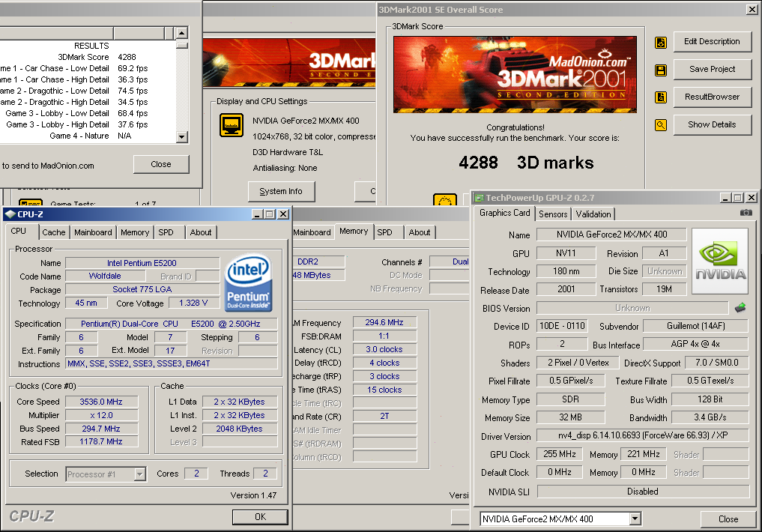Screen dimensions: 762x532
Task: Click the NVIDIA logo in GPU-Z
Action: (720, 261)
